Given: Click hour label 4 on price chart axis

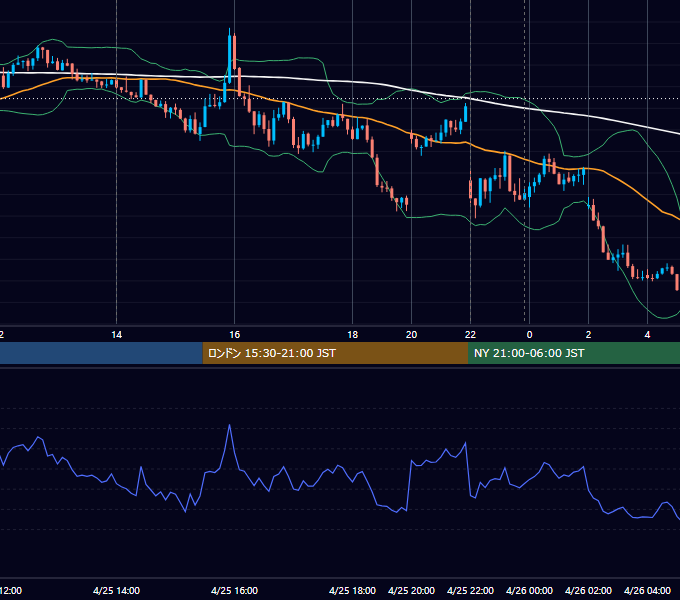Looking at the screenshot, I should (x=647, y=335).
